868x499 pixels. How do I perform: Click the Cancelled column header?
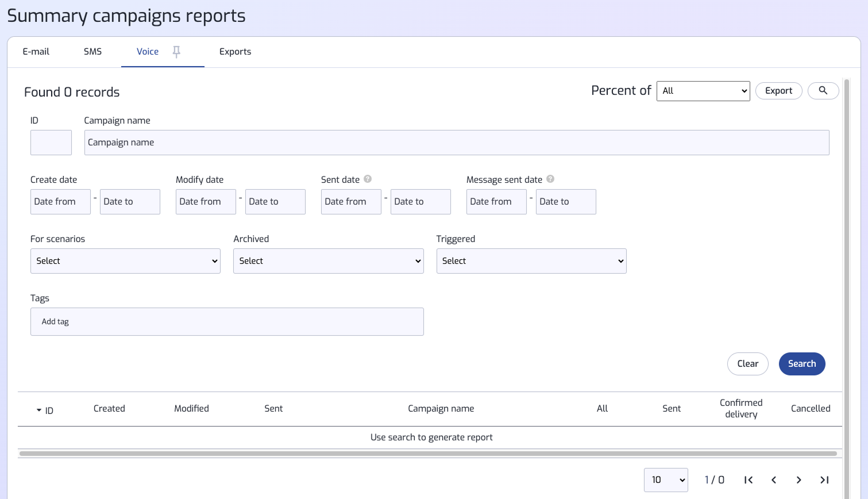(811, 409)
